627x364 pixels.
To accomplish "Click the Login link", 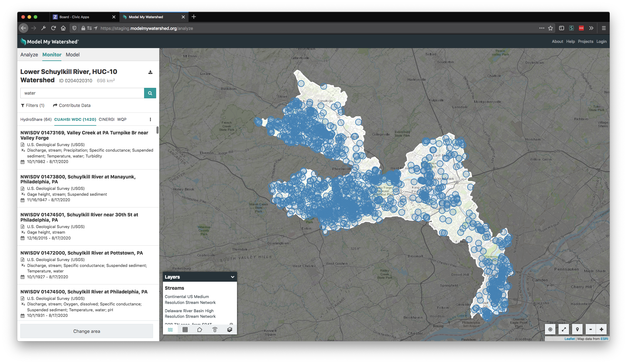I will click(x=601, y=42).
